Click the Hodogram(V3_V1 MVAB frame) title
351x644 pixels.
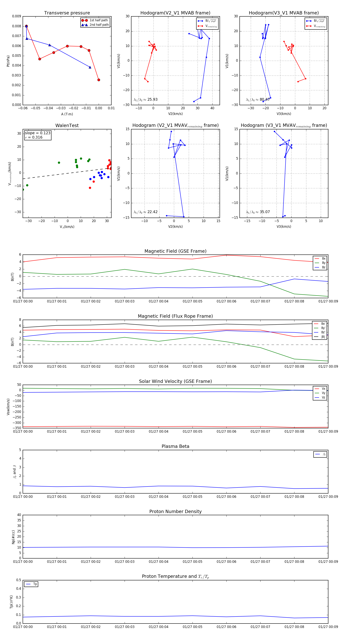284,13
